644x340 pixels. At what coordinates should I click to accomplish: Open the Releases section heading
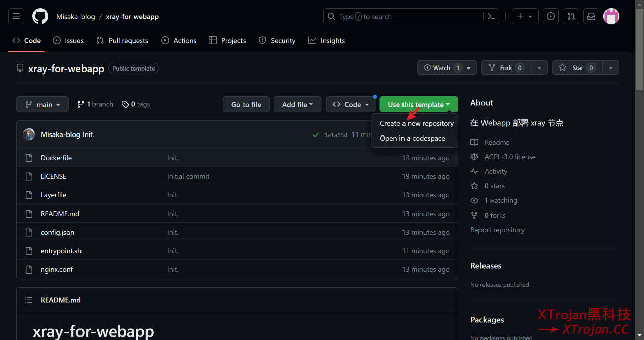pyautogui.click(x=486, y=266)
